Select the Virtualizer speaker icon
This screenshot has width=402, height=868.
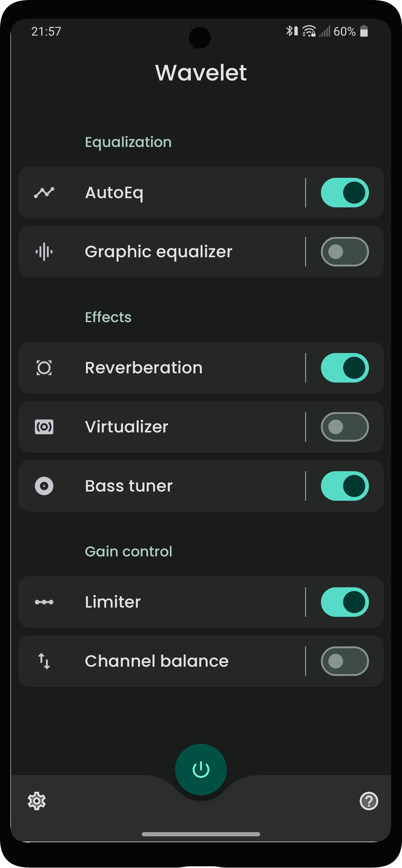coord(44,426)
